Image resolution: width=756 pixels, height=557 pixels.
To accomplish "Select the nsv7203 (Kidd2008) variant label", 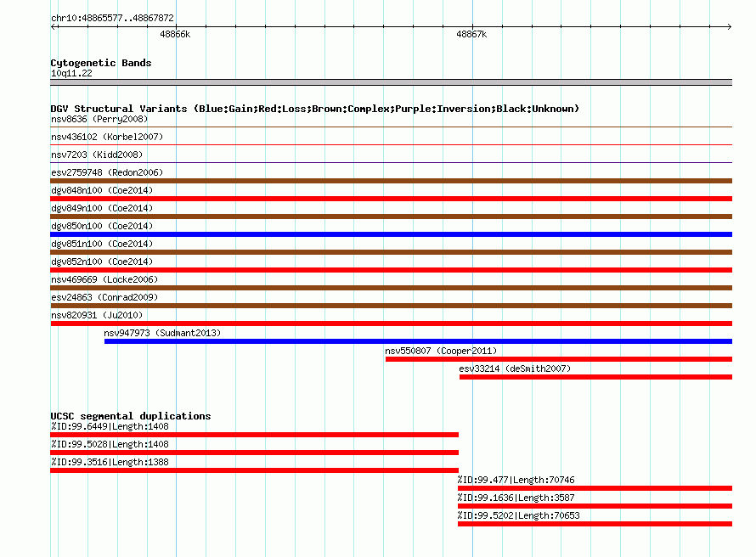I will (97, 155).
